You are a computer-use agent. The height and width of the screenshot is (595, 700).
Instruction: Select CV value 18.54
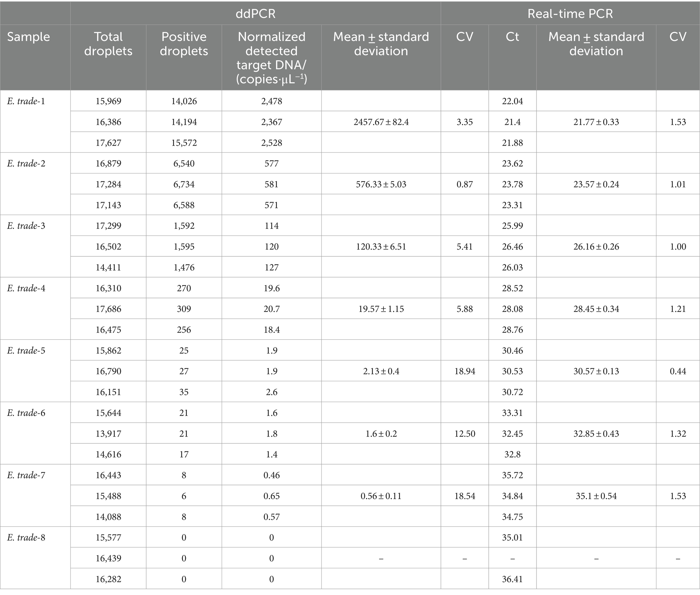click(x=465, y=496)
